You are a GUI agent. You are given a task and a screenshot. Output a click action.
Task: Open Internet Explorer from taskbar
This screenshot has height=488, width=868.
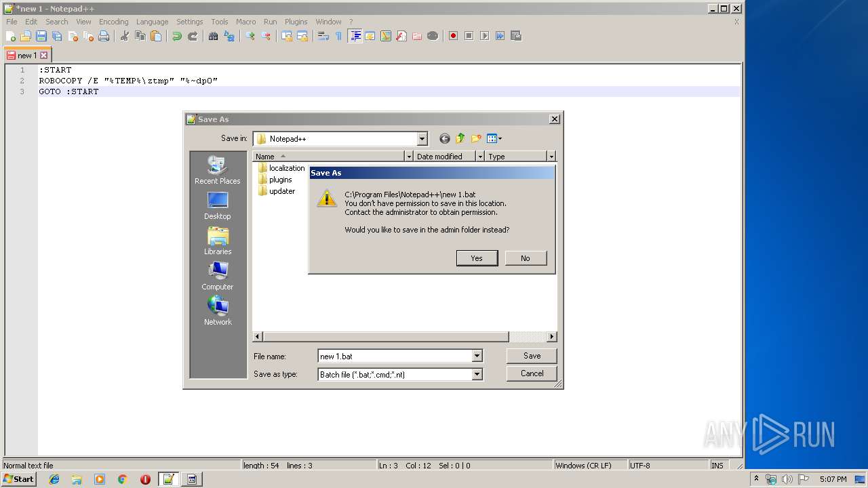coord(54,479)
